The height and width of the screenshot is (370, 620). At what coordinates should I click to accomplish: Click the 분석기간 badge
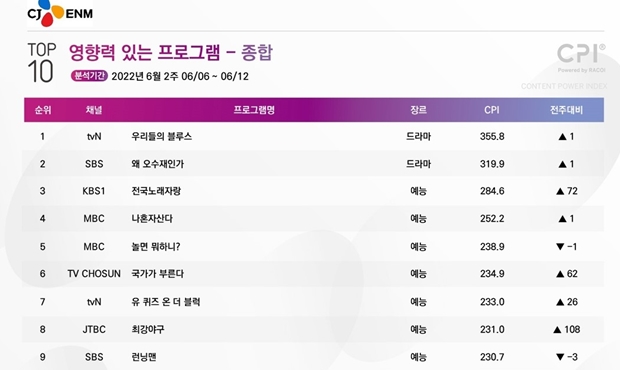click(x=89, y=76)
